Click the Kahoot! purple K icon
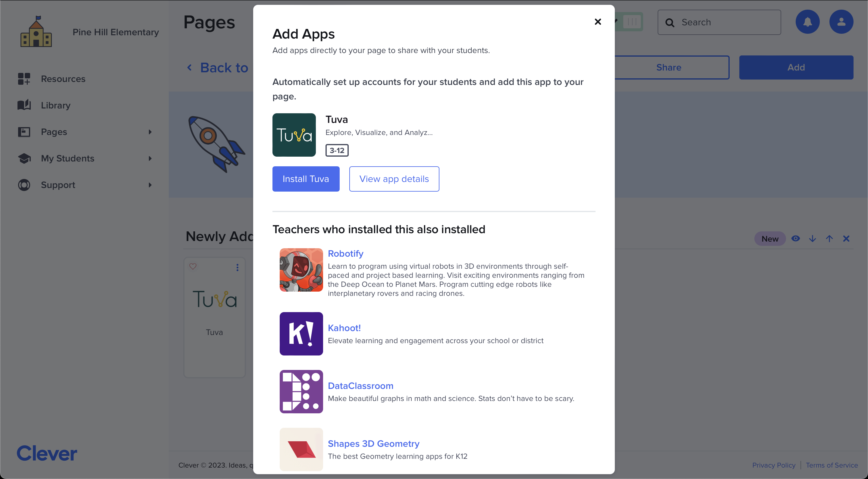Screen dimensions: 868x479 301,333
